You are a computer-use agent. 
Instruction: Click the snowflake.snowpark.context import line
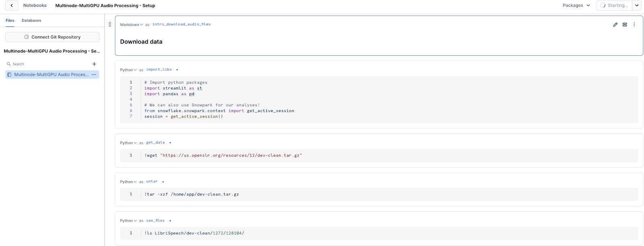pyautogui.click(x=219, y=111)
